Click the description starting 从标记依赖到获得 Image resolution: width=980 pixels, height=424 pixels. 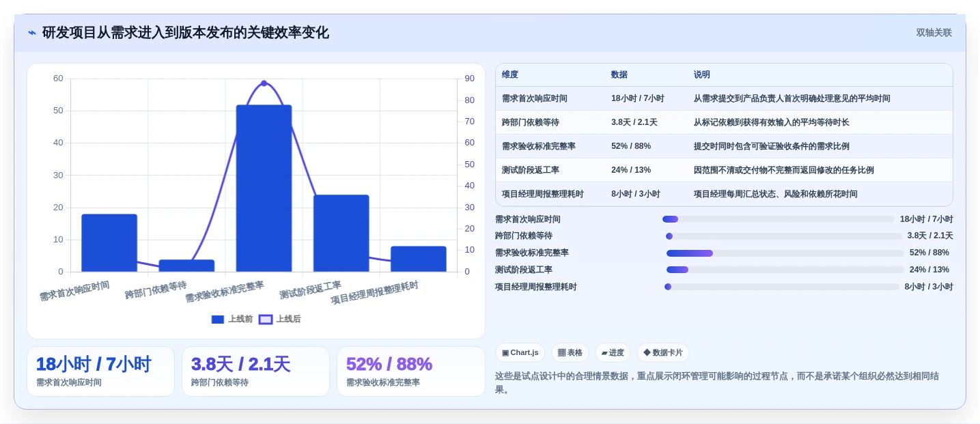pyautogui.click(x=772, y=123)
